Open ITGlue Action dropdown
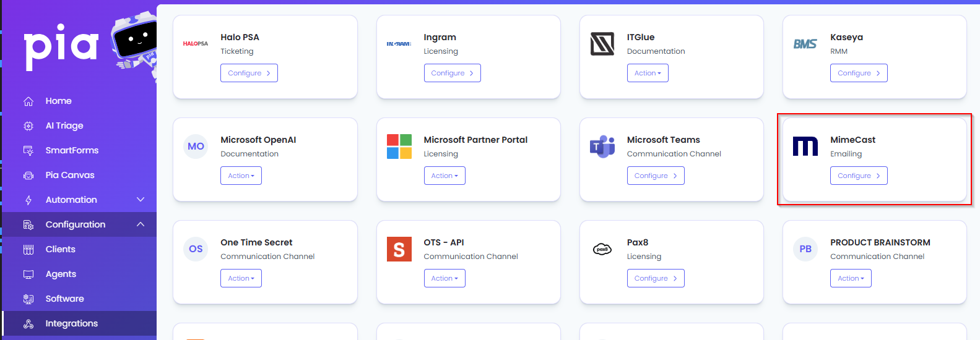The image size is (980, 340). click(x=648, y=73)
